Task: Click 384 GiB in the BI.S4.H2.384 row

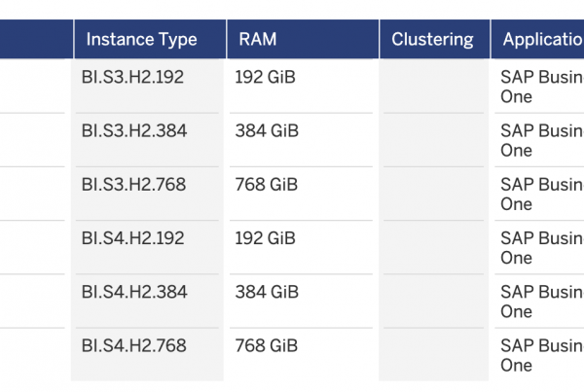Action: tap(267, 292)
